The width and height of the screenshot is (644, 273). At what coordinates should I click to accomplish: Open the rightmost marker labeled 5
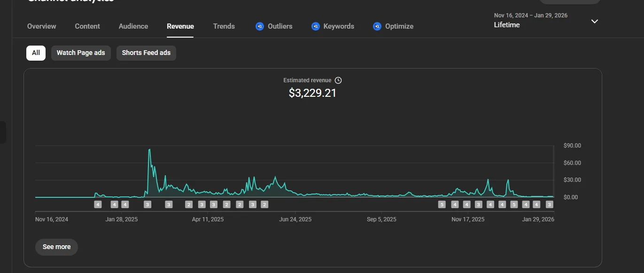click(514, 204)
